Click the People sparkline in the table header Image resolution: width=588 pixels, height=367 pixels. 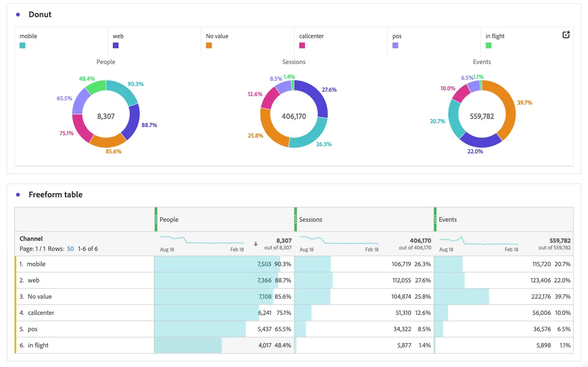202,240
